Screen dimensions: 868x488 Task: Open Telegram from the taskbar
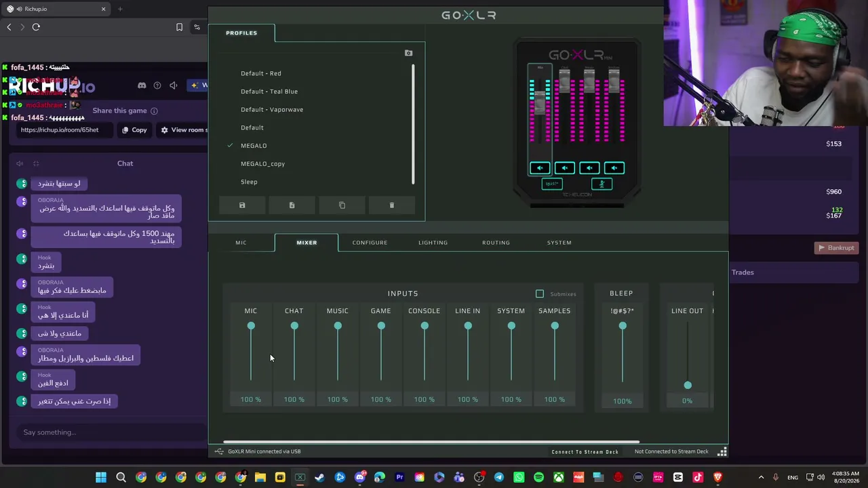499,478
